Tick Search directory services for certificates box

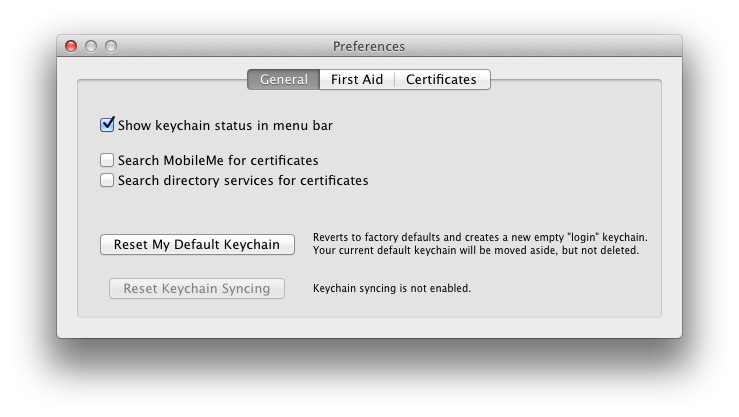tap(107, 180)
